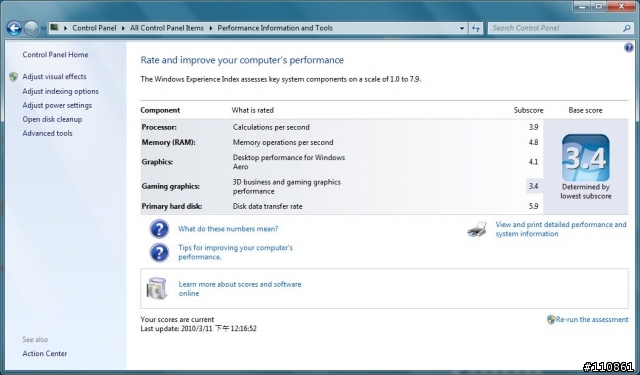Viewport: 640px width, 375px height.
Task: Click Calculations per second text
Action: tap(271, 127)
